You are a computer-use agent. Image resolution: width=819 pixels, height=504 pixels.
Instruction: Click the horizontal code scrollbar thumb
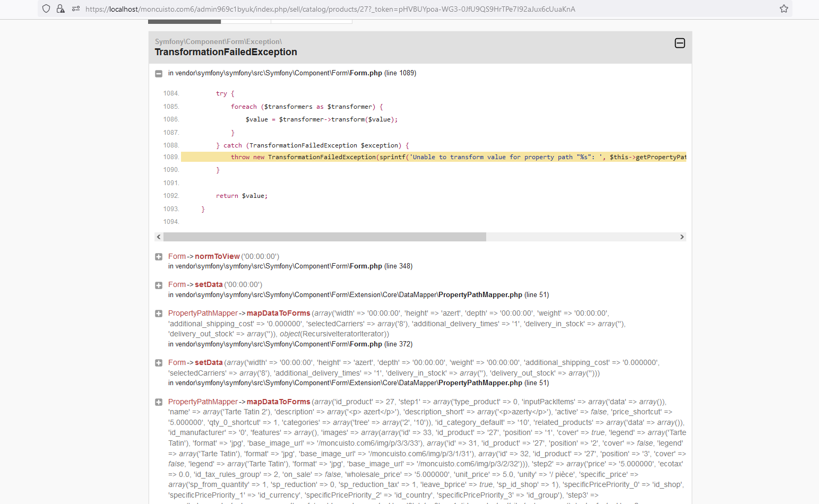point(324,237)
